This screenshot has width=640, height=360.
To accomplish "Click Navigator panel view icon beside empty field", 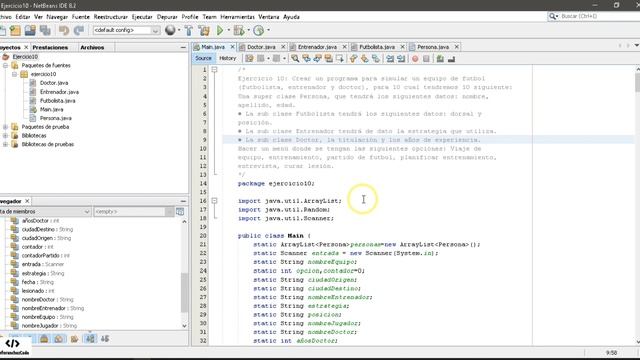I will (180, 211).
